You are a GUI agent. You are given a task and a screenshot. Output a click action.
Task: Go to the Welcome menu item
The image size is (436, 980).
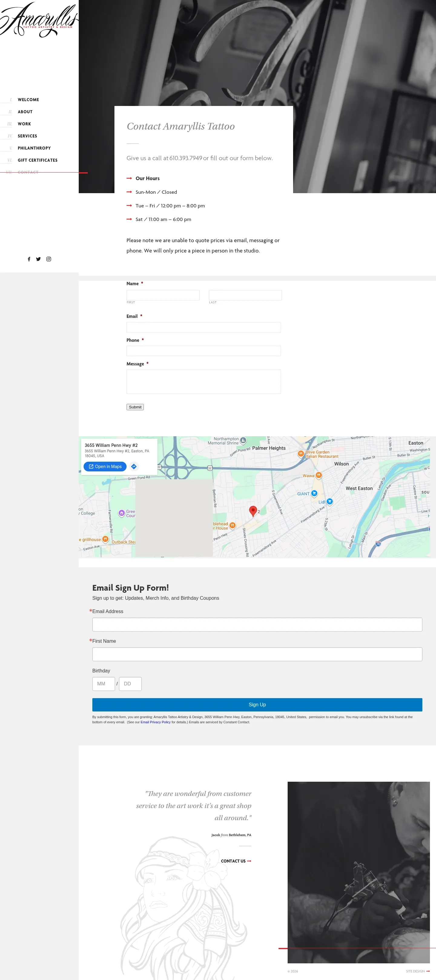28,100
